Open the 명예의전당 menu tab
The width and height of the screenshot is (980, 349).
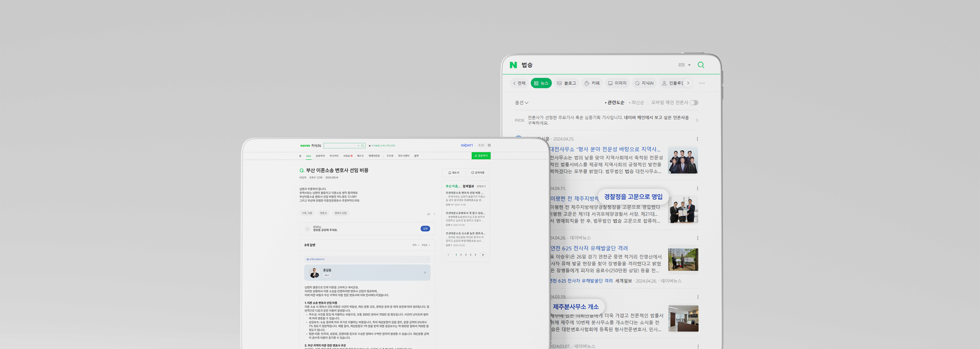(x=374, y=156)
